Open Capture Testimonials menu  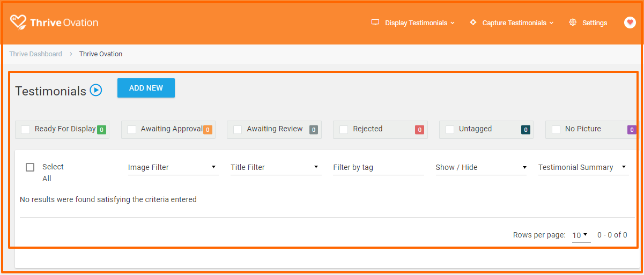[x=514, y=23]
